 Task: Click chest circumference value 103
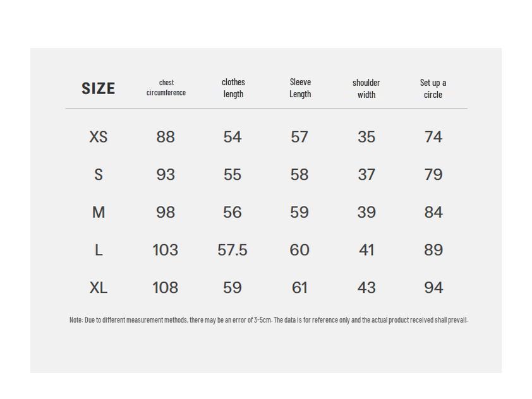click(166, 251)
